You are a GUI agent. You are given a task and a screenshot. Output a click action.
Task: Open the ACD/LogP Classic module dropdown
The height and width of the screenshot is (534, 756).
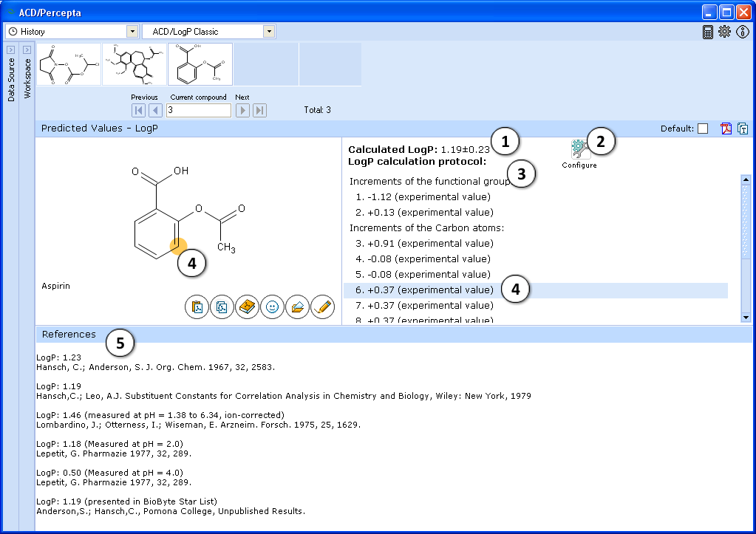[269, 32]
